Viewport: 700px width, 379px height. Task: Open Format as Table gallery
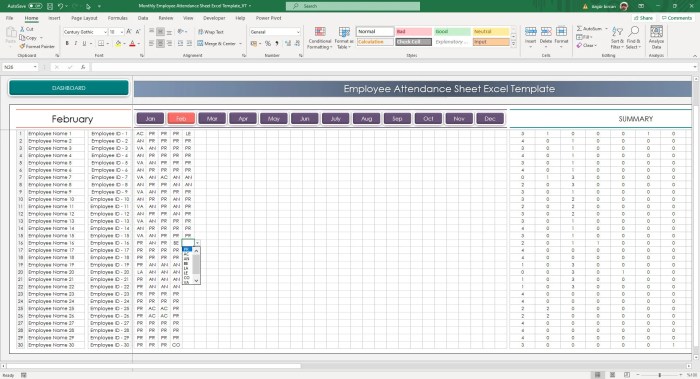[344, 37]
